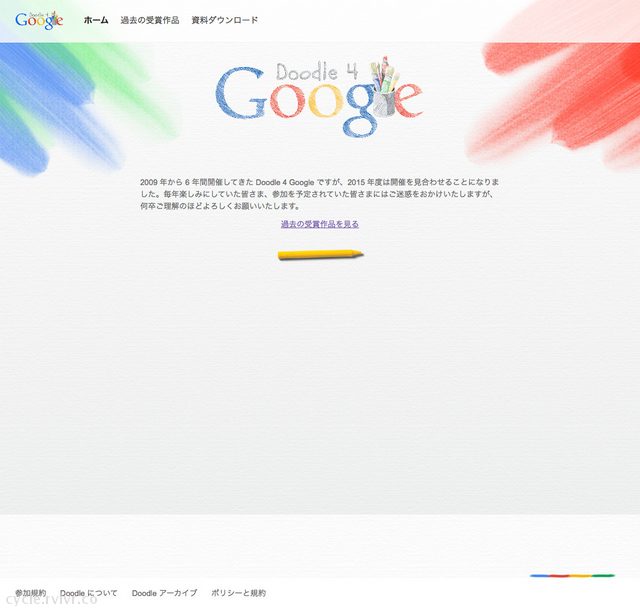View ポリシーと規約 in the footer
This screenshot has width=640, height=608.
[238, 593]
